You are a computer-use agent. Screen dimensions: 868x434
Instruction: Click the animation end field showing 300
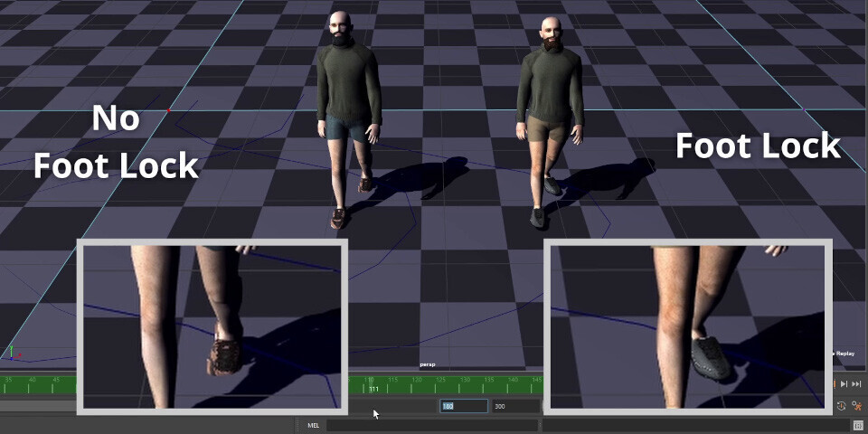[514, 406]
